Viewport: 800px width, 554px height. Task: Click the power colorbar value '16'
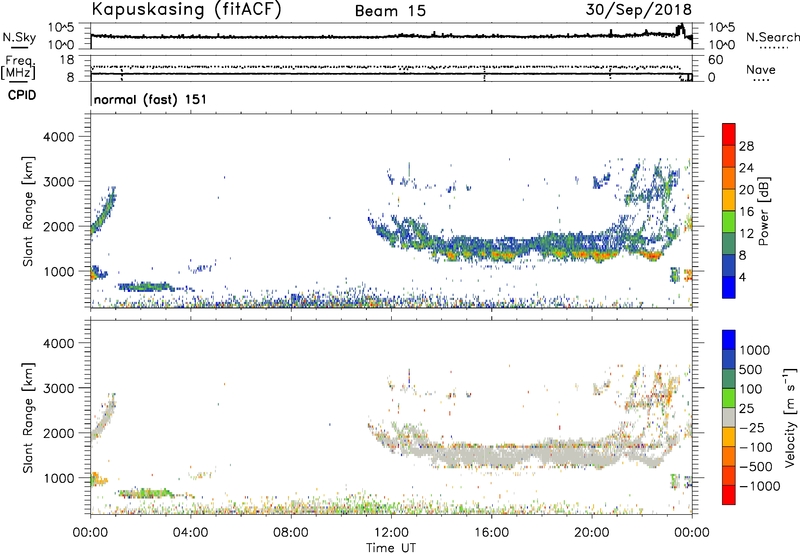tap(746, 212)
